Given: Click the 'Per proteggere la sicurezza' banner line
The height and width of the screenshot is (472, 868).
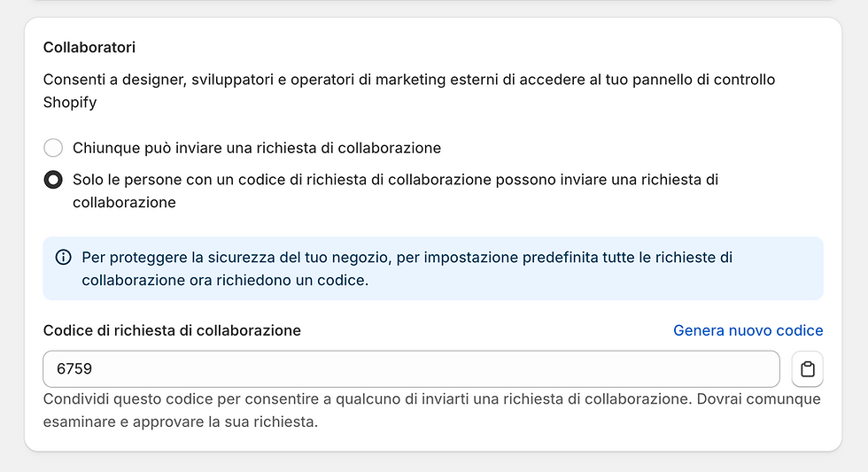Looking at the screenshot, I should tap(407, 258).
